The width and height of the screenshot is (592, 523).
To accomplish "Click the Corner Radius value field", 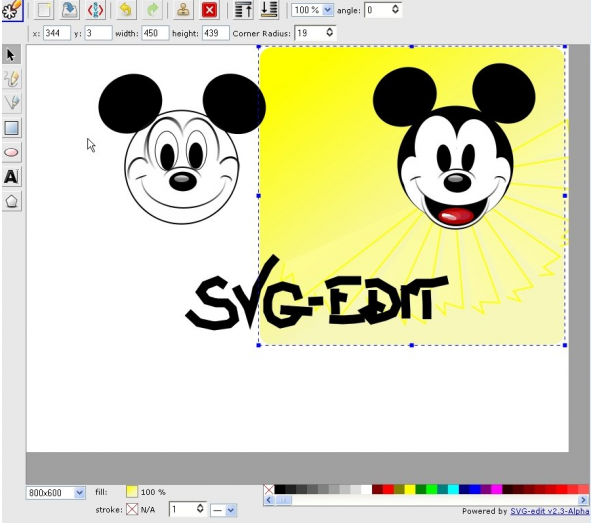I will pyautogui.click(x=310, y=33).
